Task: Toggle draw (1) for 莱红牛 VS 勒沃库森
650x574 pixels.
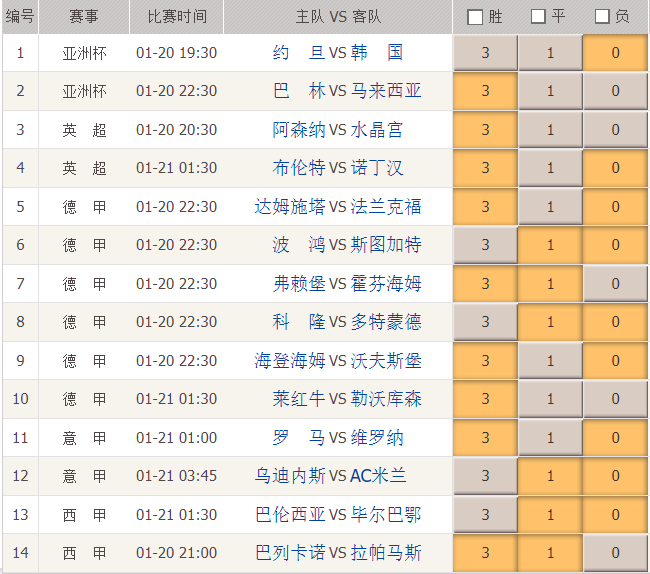Action: pyautogui.click(x=551, y=399)
